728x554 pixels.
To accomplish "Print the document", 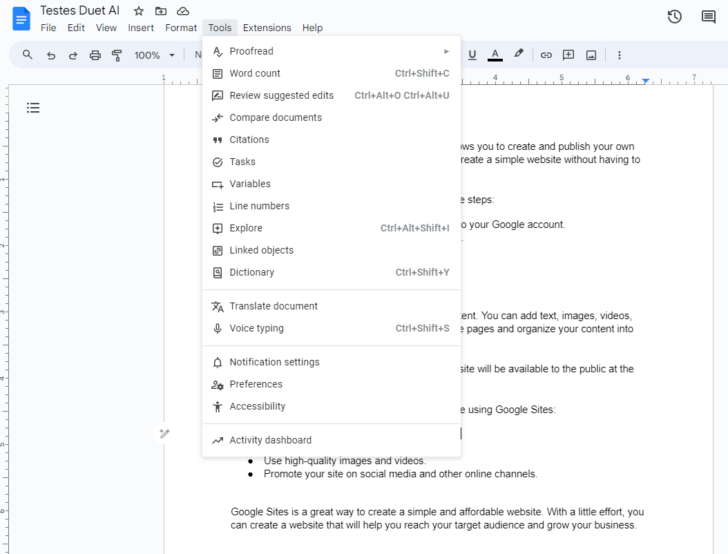I will (95, 55).
